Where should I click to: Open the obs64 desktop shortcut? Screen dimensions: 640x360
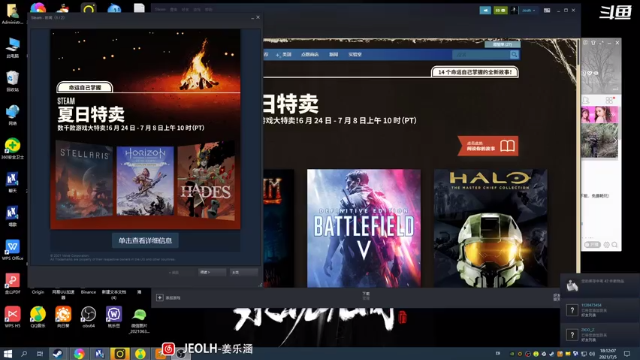click(88, 317)
